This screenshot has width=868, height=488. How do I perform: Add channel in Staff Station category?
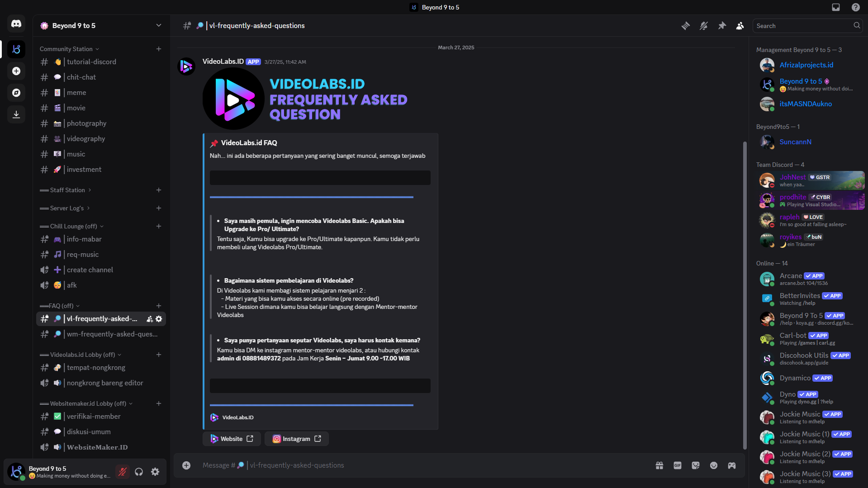click(159, 190)
